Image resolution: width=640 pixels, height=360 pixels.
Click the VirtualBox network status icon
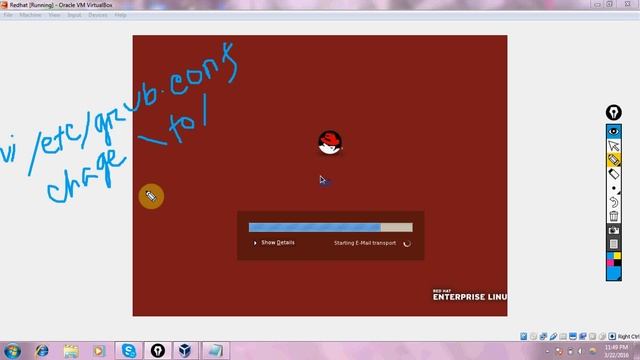point(583,336)
